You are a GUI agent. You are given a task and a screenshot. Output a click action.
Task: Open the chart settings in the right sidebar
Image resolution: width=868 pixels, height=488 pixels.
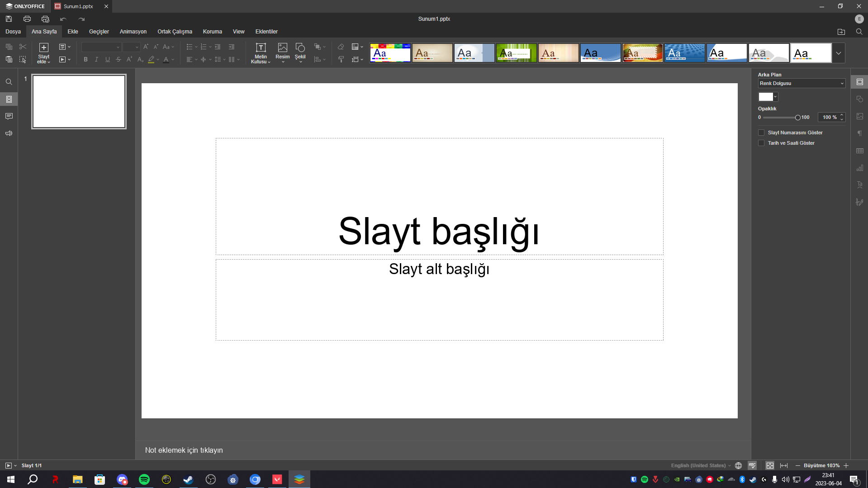[x=860, y=168]
